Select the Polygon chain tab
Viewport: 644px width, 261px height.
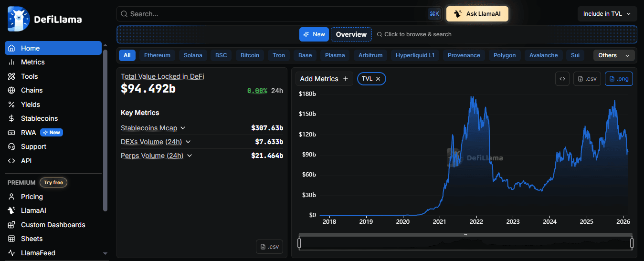pos(505,55)
